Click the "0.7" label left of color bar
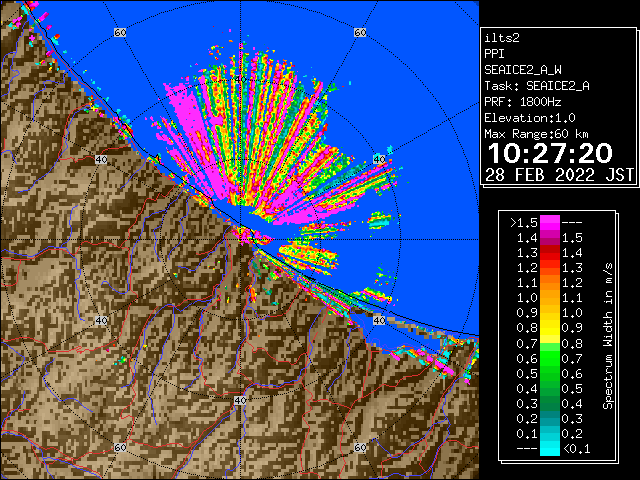Viewport: 640px width, 480px height. (527, 344)
